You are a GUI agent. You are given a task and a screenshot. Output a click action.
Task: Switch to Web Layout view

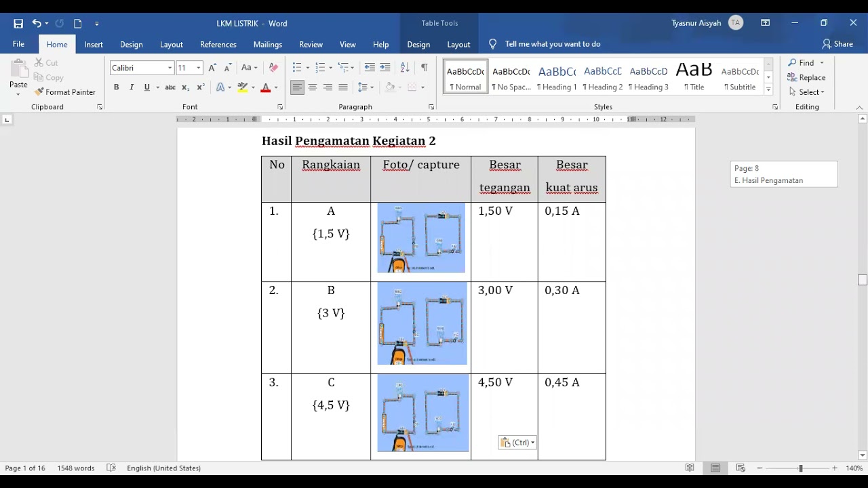click(741, 468)
